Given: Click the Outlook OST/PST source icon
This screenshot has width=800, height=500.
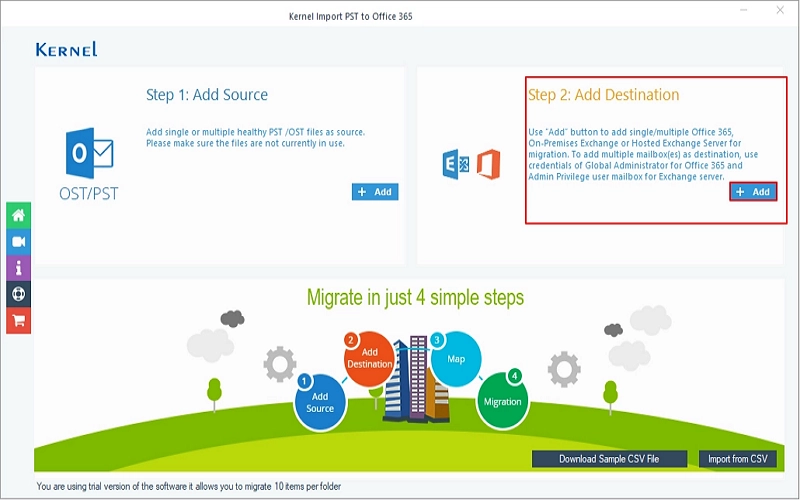Looking at the screenshot, I should (89, 153).
